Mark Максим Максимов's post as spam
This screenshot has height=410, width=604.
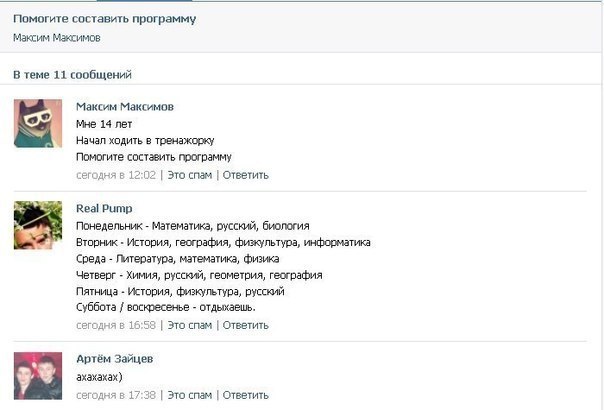click(x=190, y=175)
